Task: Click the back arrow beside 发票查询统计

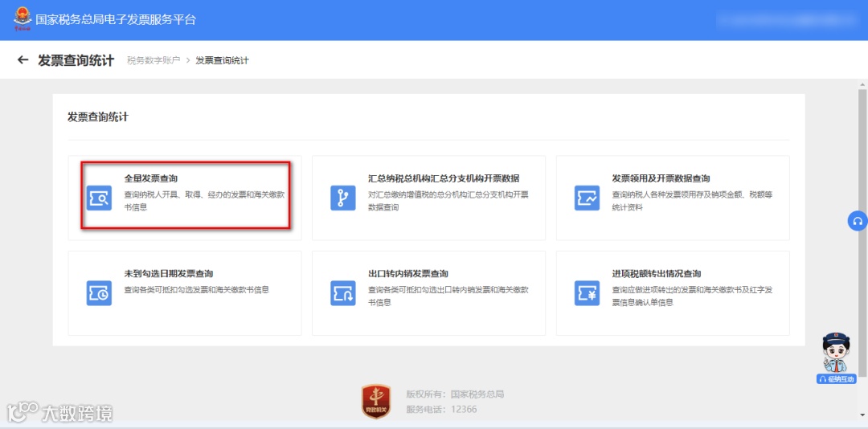Action: 23,59
